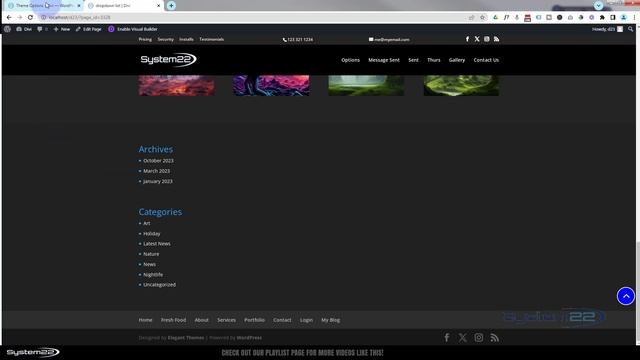Open the October 2023 archive
The height and width of the screenshot is (360, 640).
pyautogui.click(x=158, y=161)
